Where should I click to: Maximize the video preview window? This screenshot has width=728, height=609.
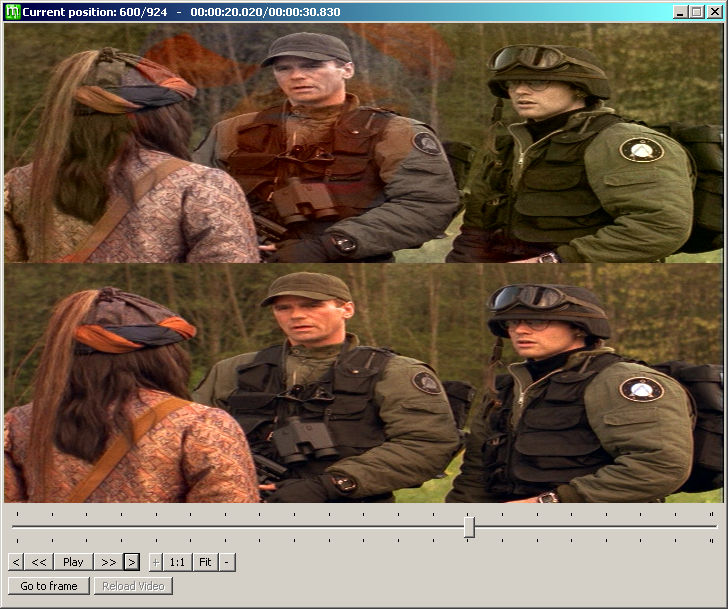pyautogui.click(x=696, y=12)
